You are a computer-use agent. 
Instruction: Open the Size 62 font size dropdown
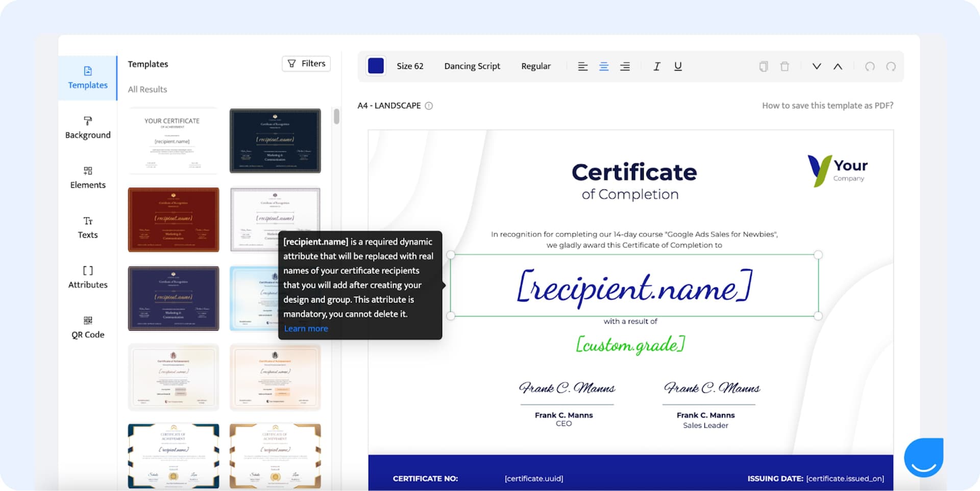pyautogui.click(x=410, y=66)
